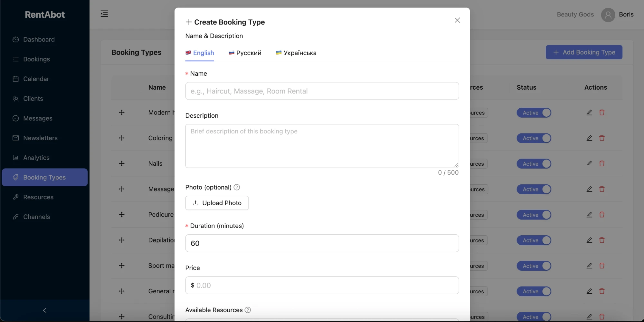This screenshot has height=322, width=644.
Task: Switch to the English language tab
Action: (x=200, y=53)
